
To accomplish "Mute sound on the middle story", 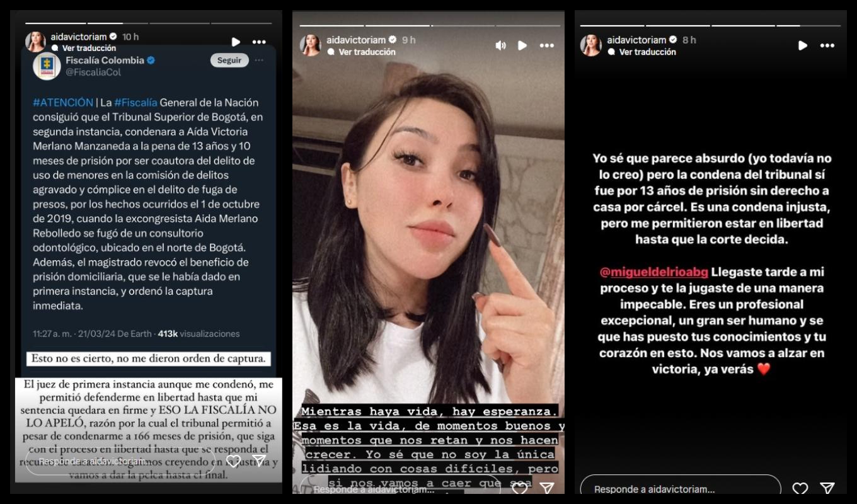I will [500, 45].
